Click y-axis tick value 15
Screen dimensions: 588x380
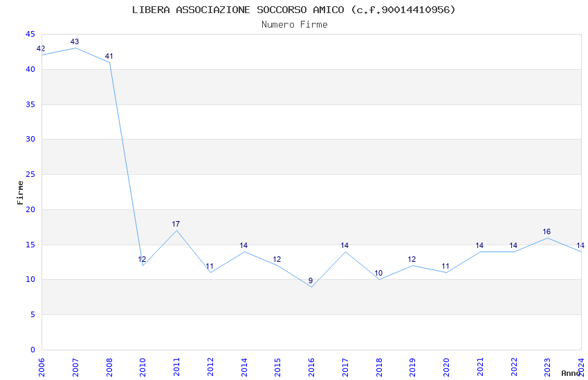30,245
